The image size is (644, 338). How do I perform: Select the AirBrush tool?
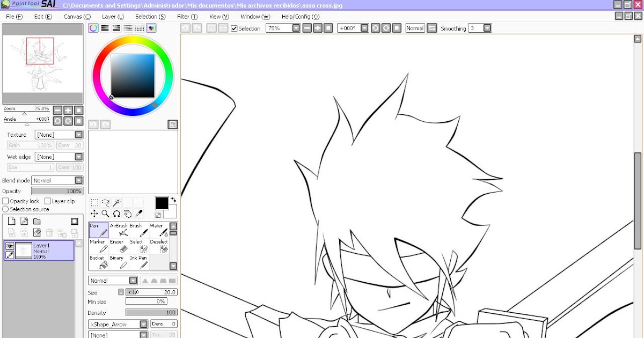click(119, 230)
